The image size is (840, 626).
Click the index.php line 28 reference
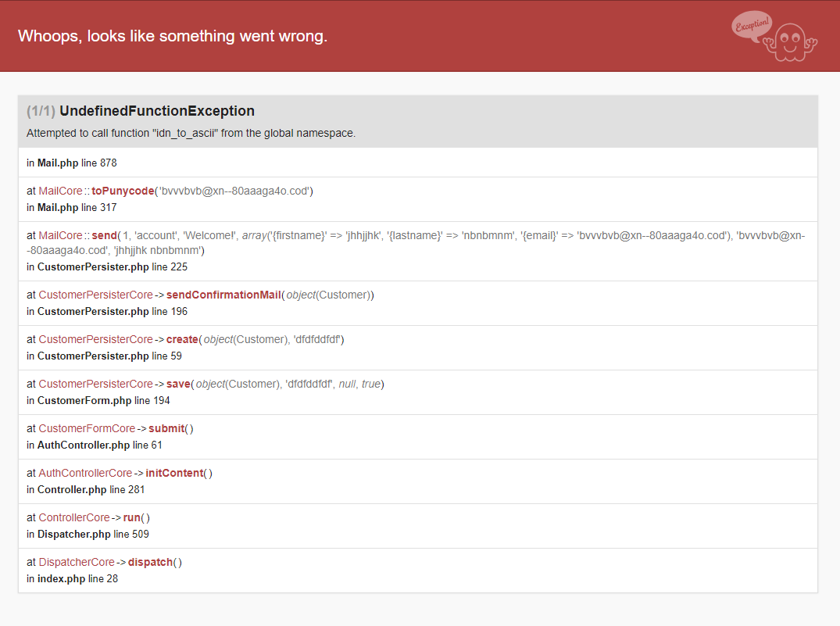[72, 578]
